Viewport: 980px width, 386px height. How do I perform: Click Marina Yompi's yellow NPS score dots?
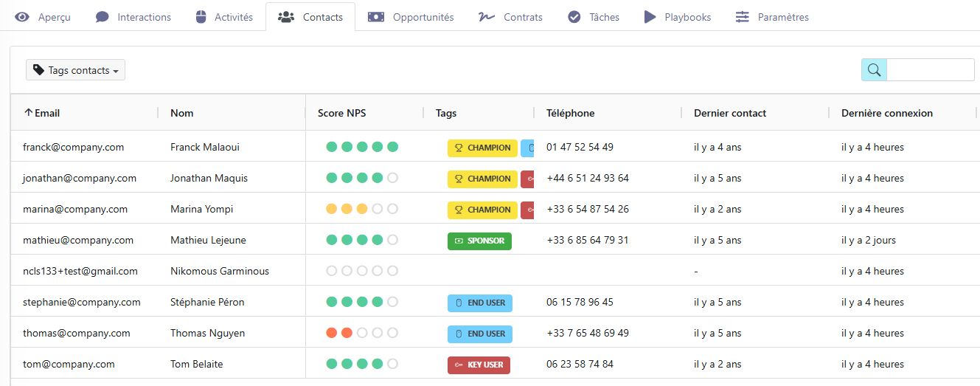(x=347, y=209)
